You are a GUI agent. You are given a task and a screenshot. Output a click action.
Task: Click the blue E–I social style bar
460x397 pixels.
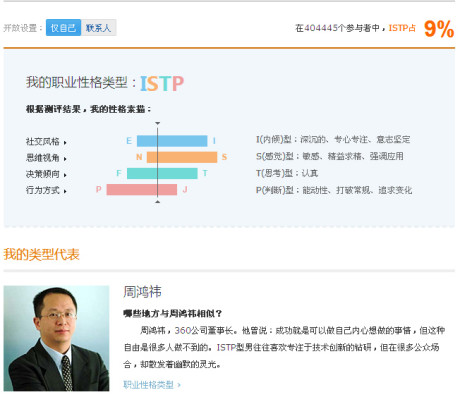tap(172, 141)
